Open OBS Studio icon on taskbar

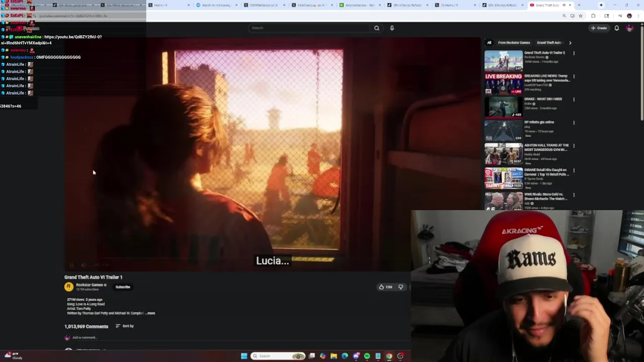pos(400,356)
